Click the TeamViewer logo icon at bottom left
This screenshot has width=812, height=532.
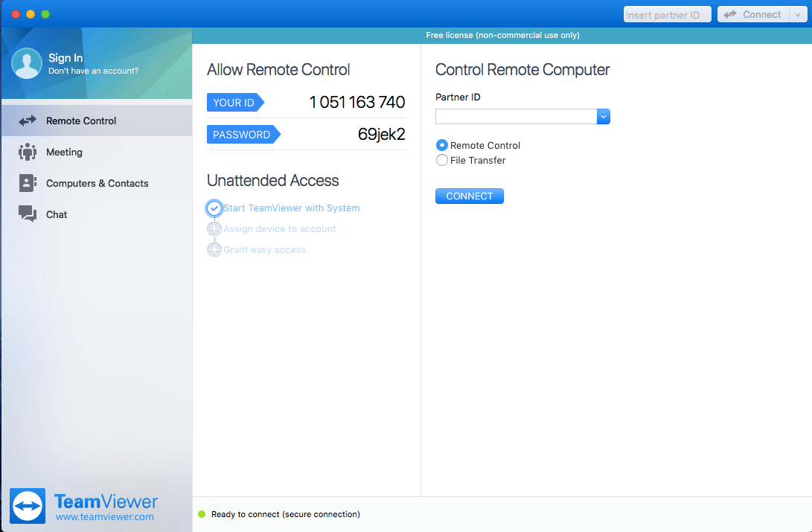tap(28, 506)
